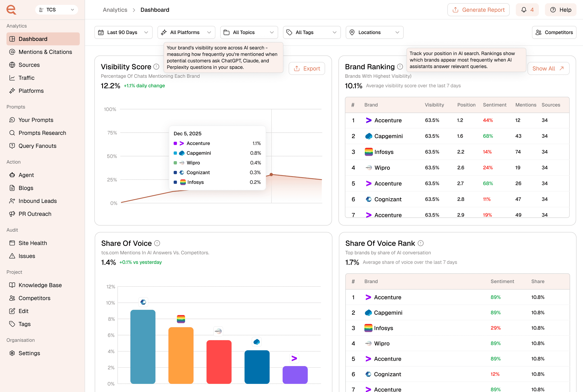Open notifications bell showing 4
This screenshot has height=392, width=583.
(x=527, y=10)
